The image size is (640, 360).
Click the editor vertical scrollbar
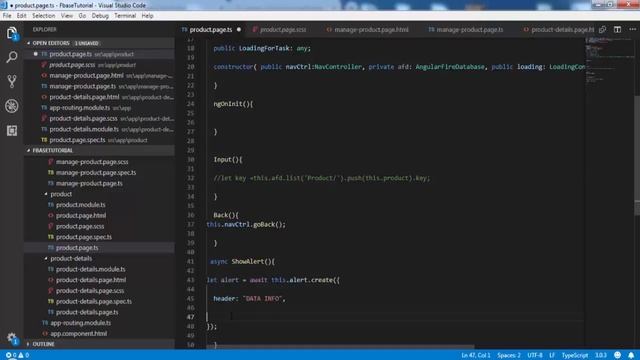coord(637,155)
